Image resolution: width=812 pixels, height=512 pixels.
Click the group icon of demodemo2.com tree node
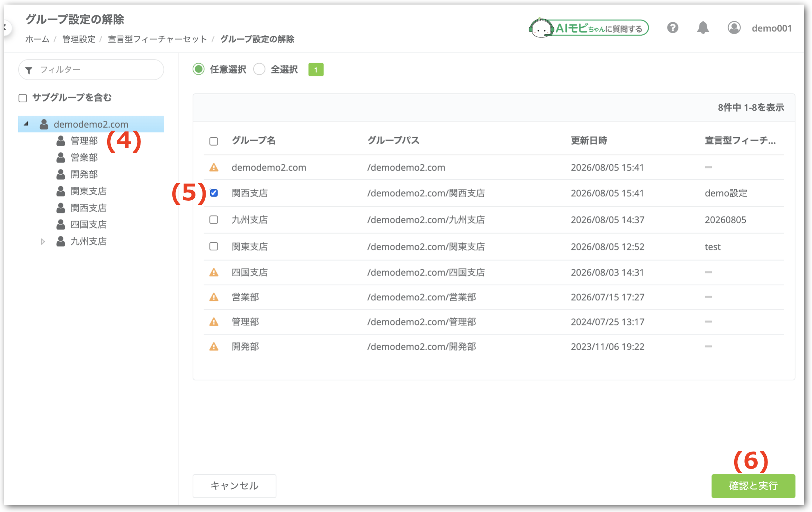(x=44, y=124)
